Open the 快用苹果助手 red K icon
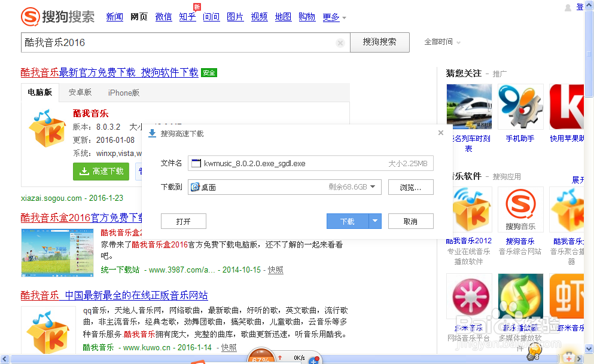Screen dimensions: 594x364 click(566, 107)
